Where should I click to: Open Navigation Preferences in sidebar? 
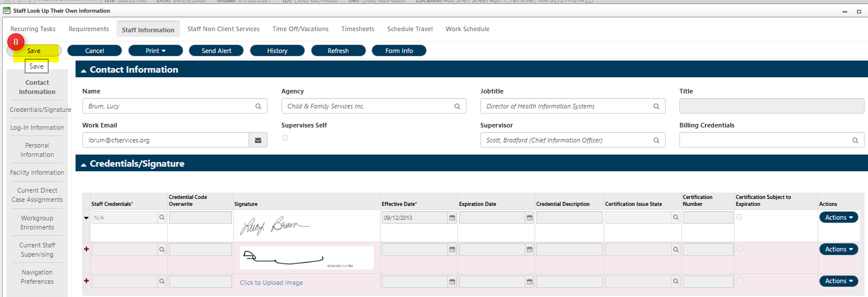(x=37, y=277)
